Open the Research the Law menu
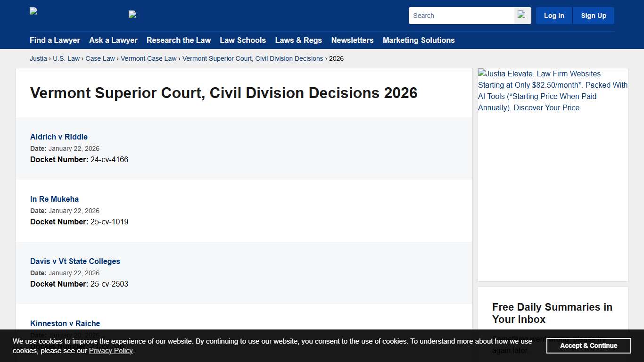The height and width of the screenshot is (362, 644). (179, 41)
